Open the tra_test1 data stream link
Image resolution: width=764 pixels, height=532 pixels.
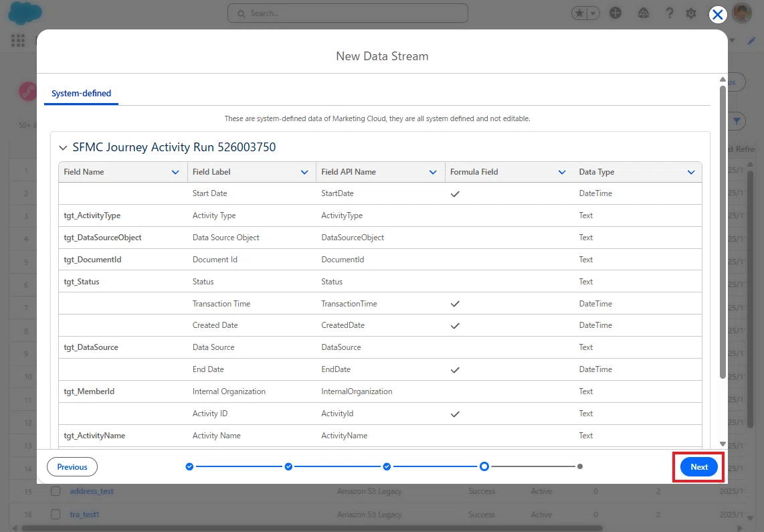84,515
